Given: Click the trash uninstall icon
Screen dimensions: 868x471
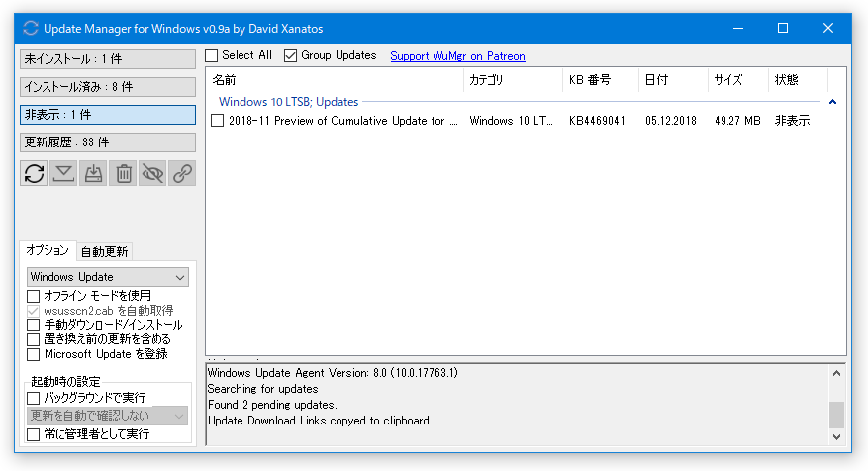Looking at the screenshot, I should tap(123, 173).
